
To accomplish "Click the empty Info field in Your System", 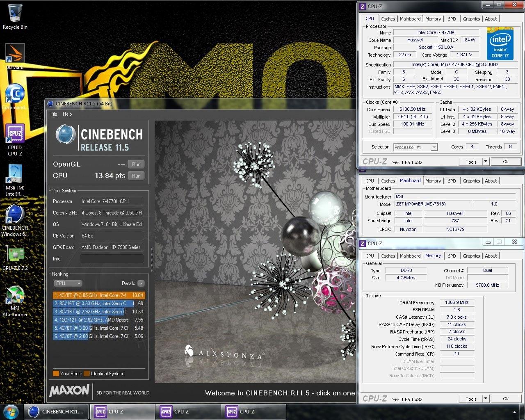I will click(x=112, y=259).
